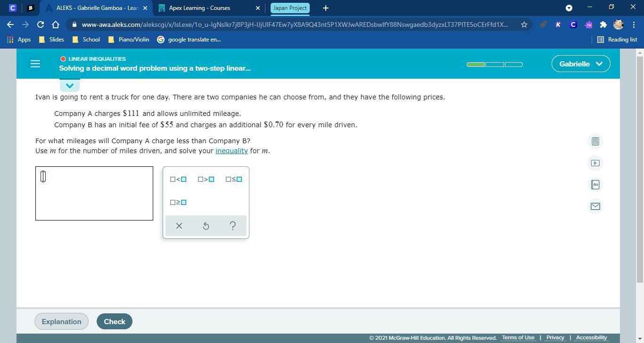This screenshot has width=644, height=343.
Task: Open the ALEKS calculator tool
Action: point(595,141)
